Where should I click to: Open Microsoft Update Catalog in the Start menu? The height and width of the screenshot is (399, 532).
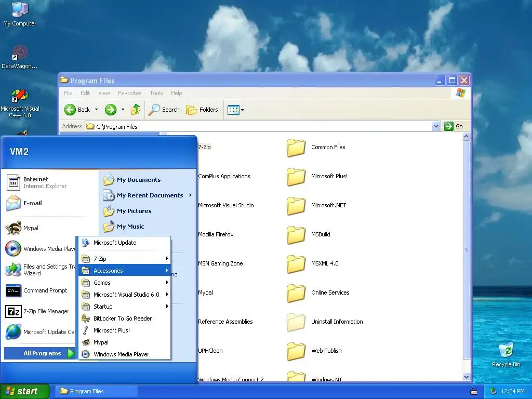click(x=41, y=332)
